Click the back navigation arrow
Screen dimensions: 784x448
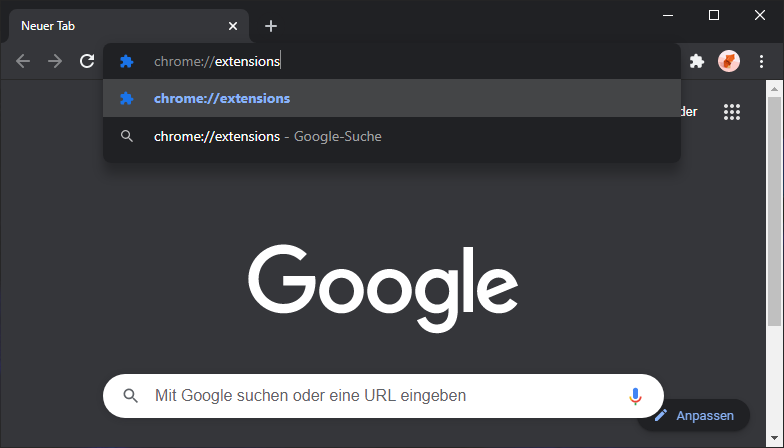(23, 61)
